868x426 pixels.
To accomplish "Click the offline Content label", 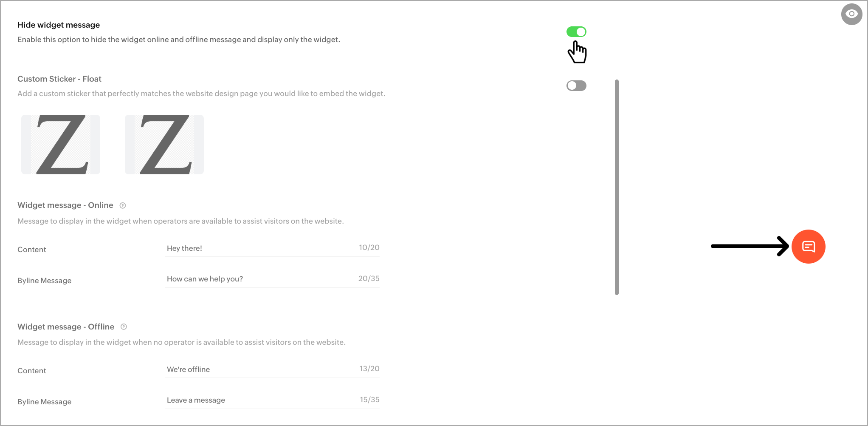I will [x=32, y=371].
